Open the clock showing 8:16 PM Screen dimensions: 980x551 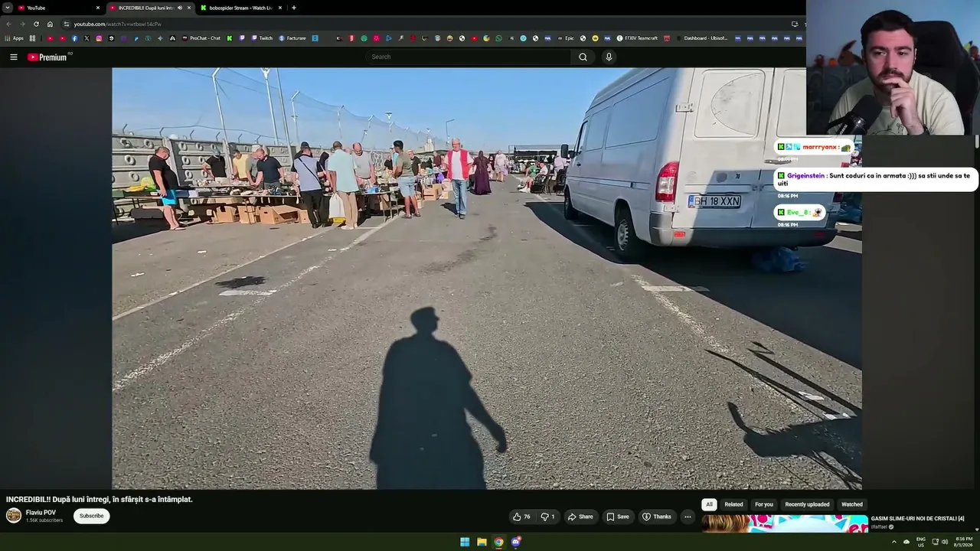(x=964, y=542)
